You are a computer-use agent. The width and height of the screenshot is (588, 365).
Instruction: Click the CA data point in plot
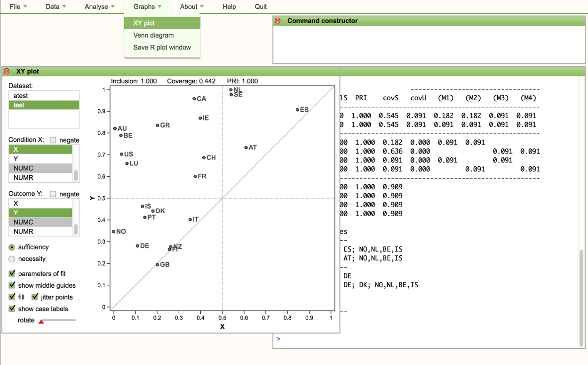tap(194, 99)
